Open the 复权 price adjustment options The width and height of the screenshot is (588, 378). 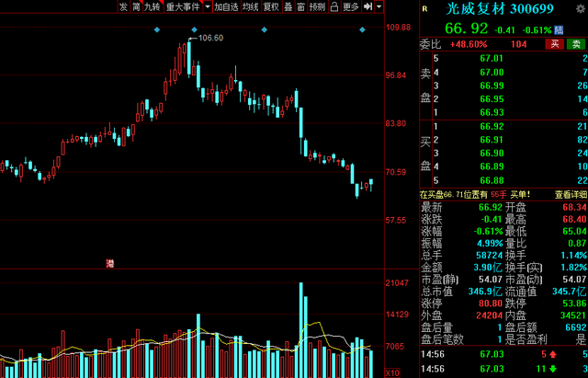click(x=271, y=6)
